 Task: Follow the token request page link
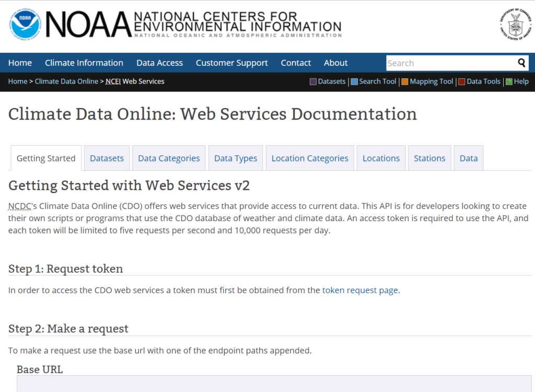tap(360, 290)
